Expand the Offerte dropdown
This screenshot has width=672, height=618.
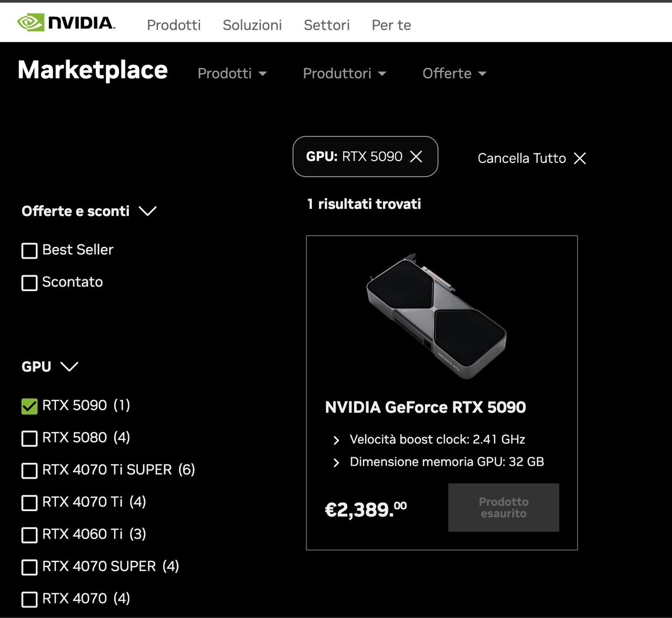tap(454, 73)
